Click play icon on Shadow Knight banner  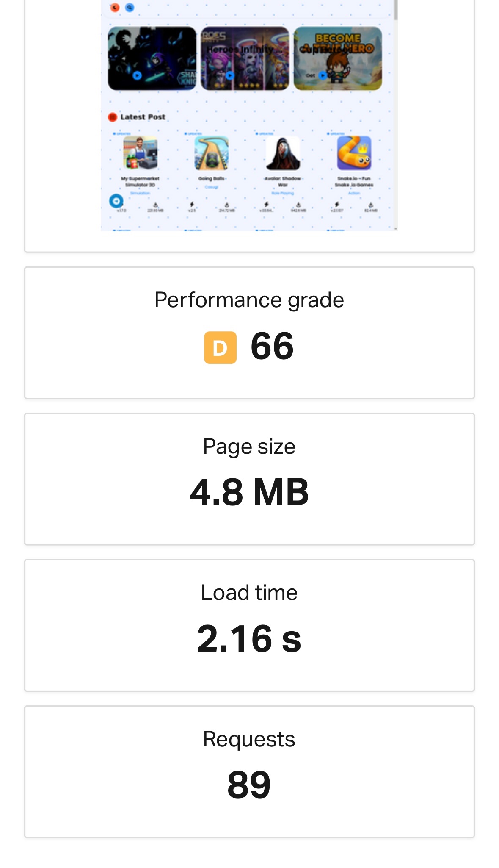[137, 75]
